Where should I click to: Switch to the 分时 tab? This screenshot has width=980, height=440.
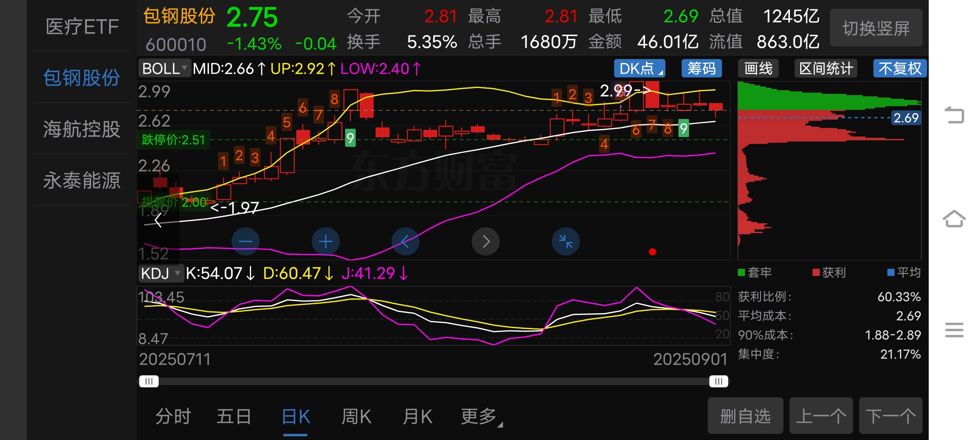(x=173, y=416)
